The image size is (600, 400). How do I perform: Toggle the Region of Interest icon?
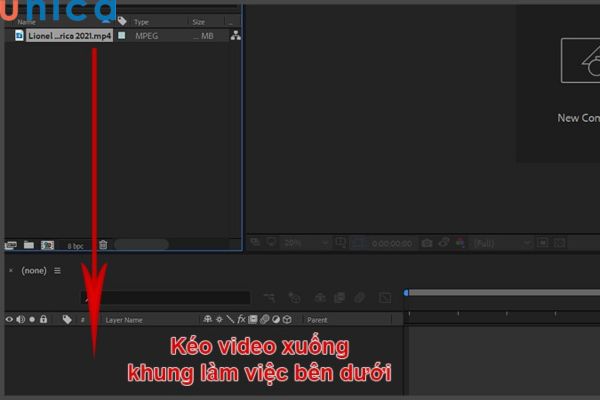click(542, 243)
